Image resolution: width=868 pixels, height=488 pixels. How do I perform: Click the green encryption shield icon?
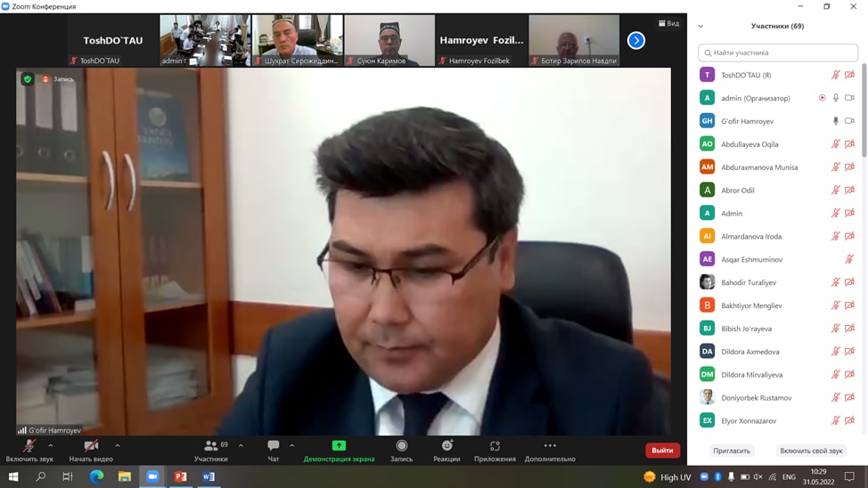click(x=27, y=79)
